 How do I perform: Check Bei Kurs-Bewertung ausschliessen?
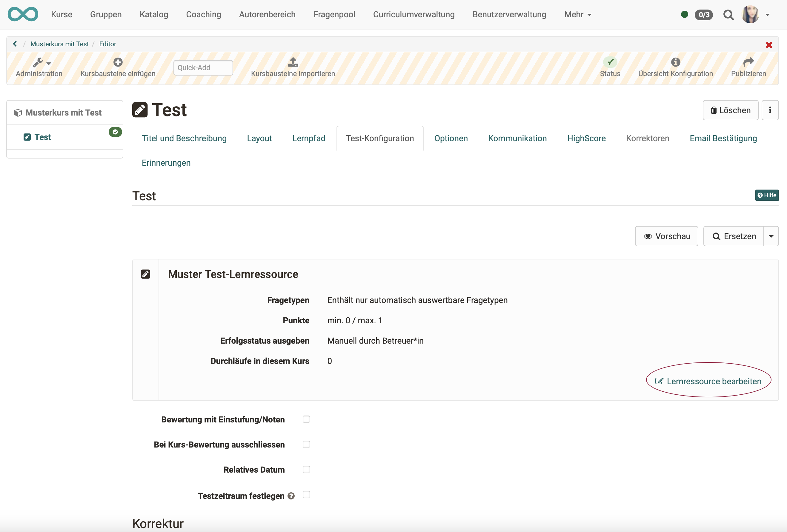[306, 444]
